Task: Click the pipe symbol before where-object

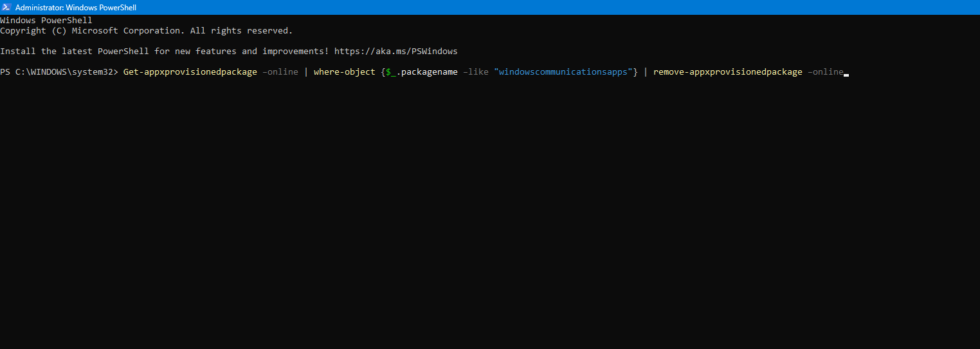Action: point(306,71)
